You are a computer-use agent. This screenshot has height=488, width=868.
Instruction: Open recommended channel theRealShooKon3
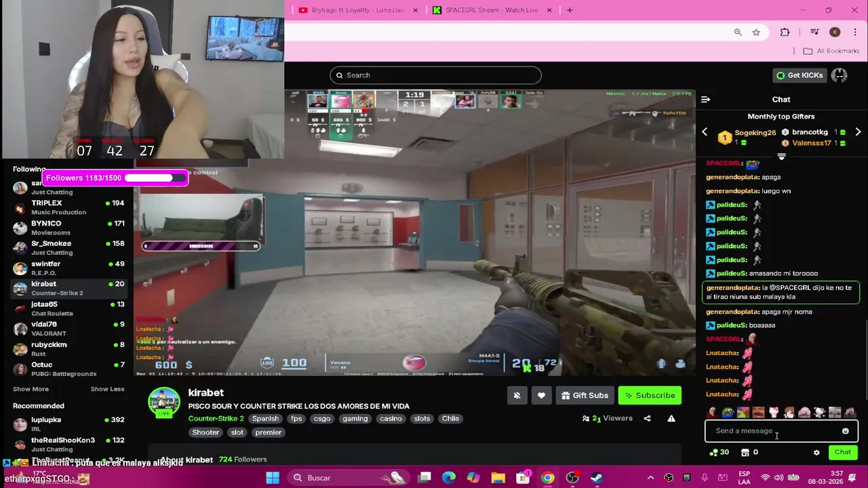[69, 445]
